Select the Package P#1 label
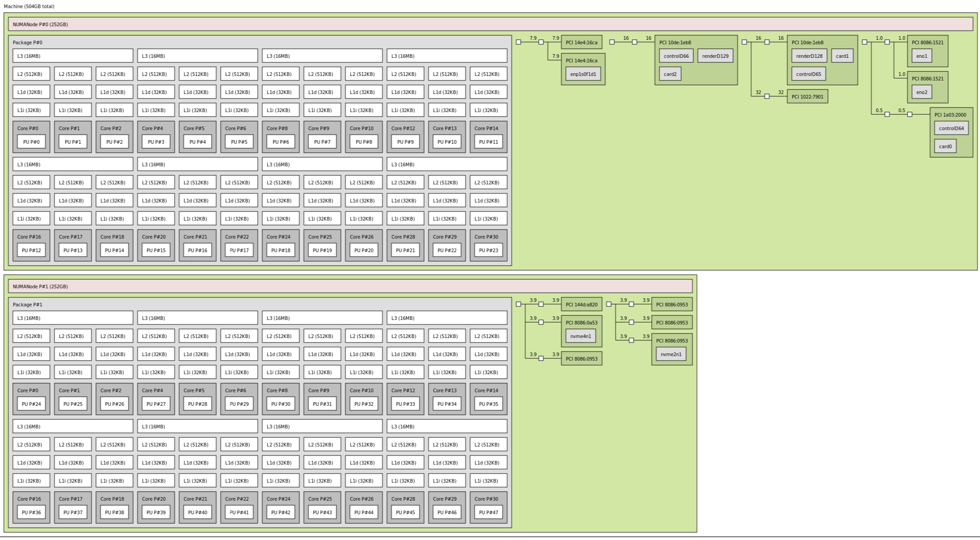This screenshot has width=980, height=540. 28,305
